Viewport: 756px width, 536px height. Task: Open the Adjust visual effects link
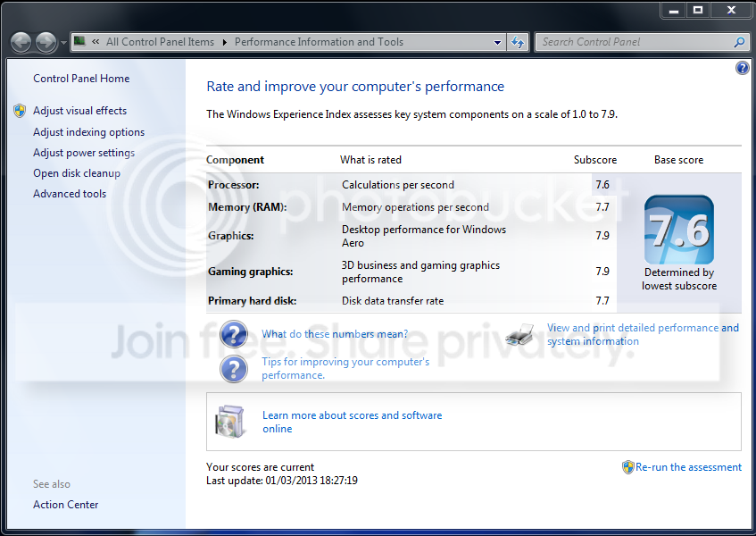[x=80, y=111]
